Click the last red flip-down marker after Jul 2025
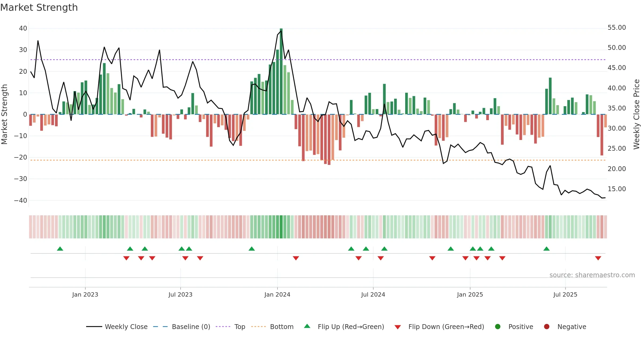Screen dimensions: 644x362 [x=598, y=258]
